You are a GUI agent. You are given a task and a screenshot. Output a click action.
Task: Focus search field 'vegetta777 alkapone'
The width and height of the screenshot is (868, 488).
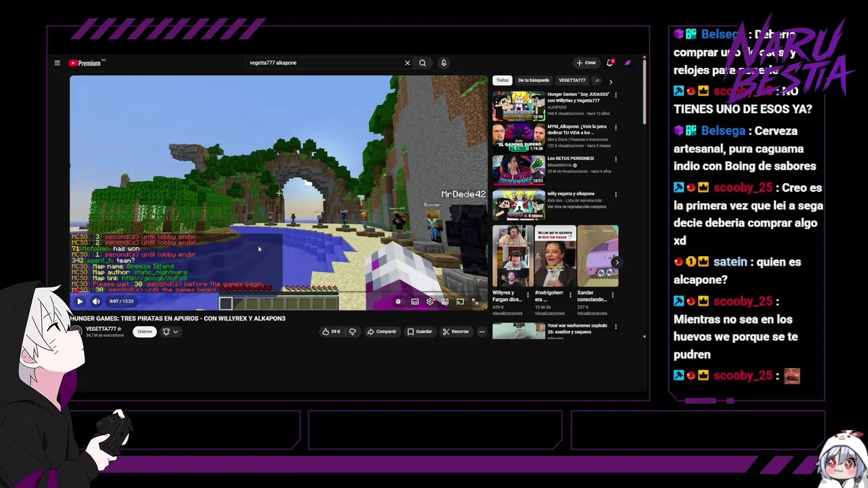click(x=324, y=63)
